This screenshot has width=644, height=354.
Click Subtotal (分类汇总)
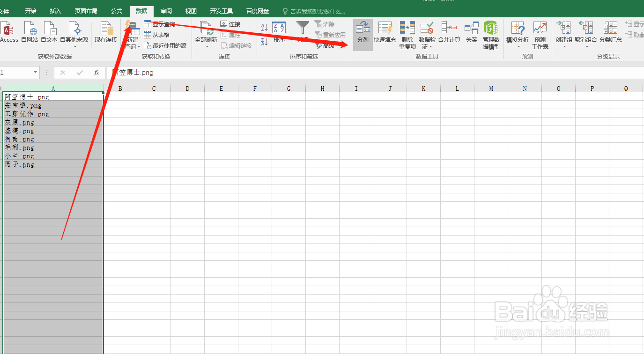pos(611,32)
